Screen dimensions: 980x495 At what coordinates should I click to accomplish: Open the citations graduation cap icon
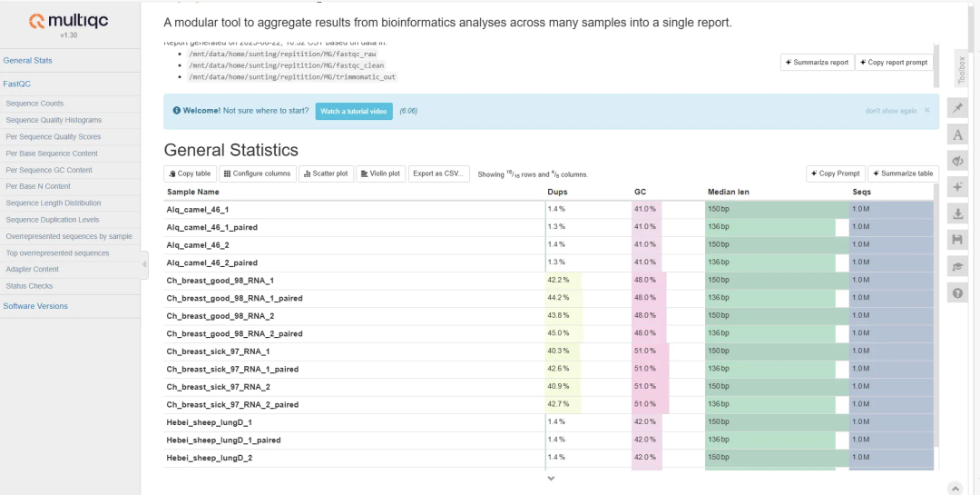click(x=956, y=266)
